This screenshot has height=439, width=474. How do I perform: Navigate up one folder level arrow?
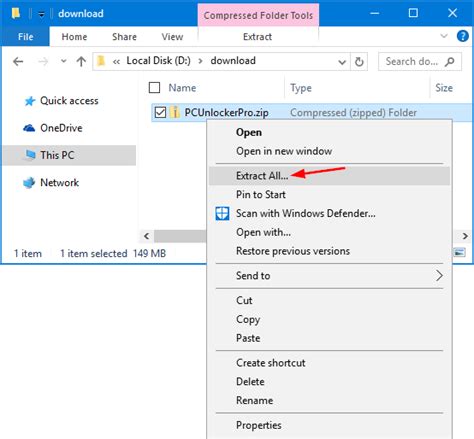click(x=81, y=61)
